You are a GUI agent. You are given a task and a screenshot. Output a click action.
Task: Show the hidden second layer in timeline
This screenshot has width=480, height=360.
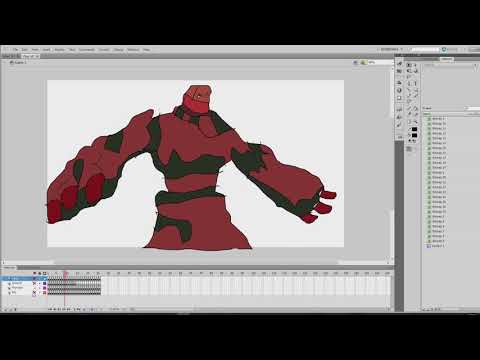tap(34, 283)
